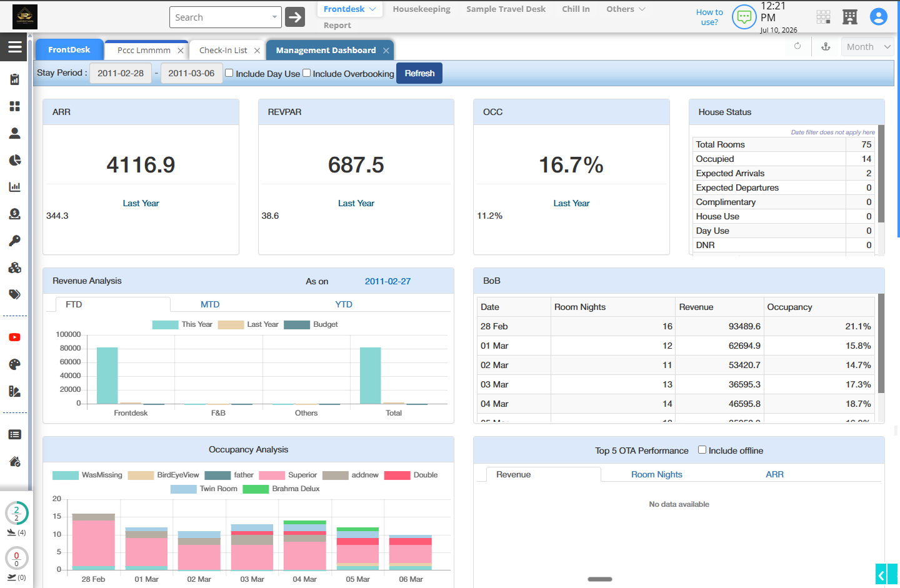Expand the Search box dropdown arrow
This screenshot has height=588, width=900.
274,17
